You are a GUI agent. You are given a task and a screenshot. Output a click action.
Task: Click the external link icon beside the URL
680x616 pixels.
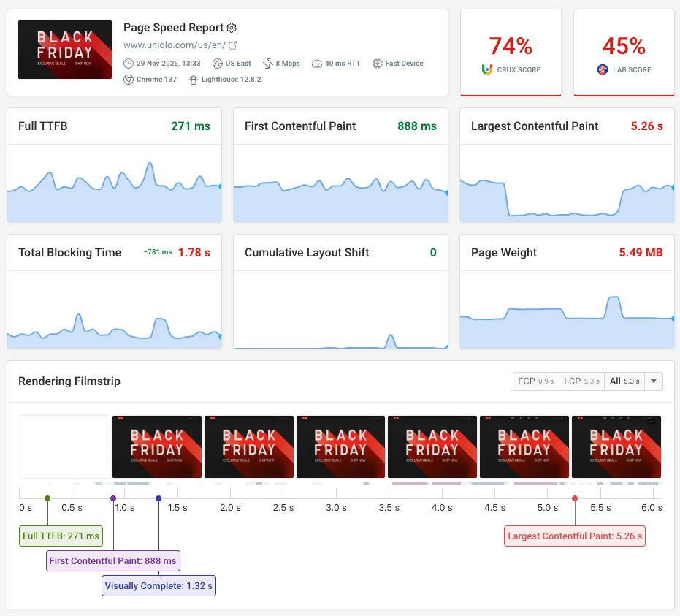(233, 46)
